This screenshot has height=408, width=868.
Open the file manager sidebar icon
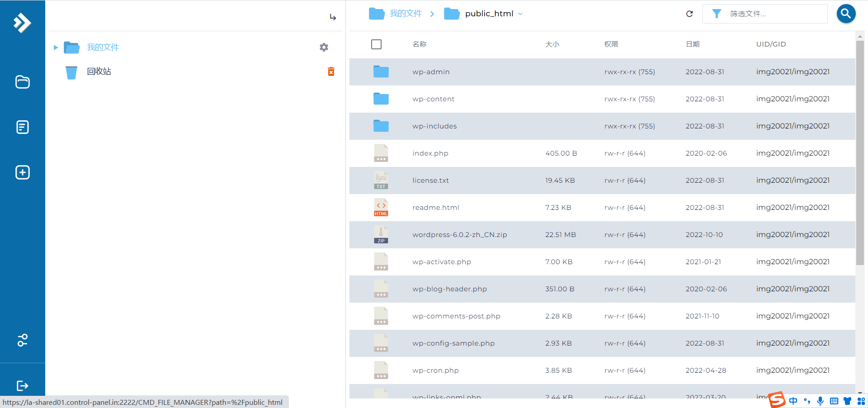(22, 82)
